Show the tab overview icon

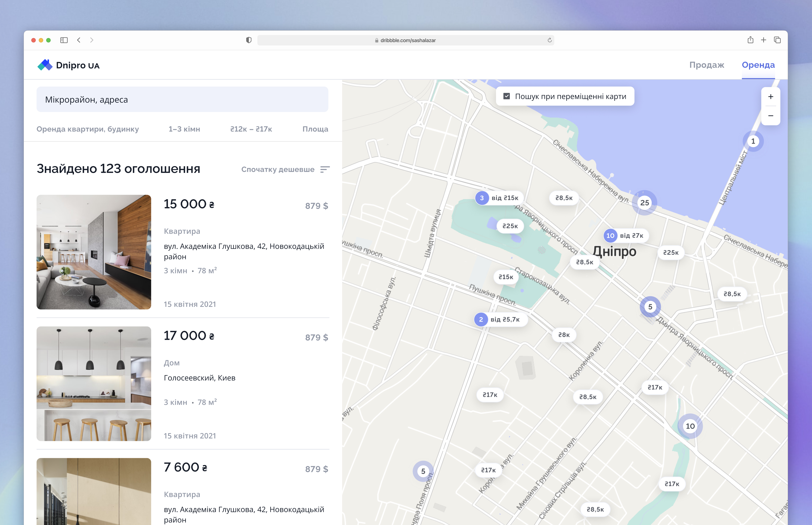[x=777, y=40]
